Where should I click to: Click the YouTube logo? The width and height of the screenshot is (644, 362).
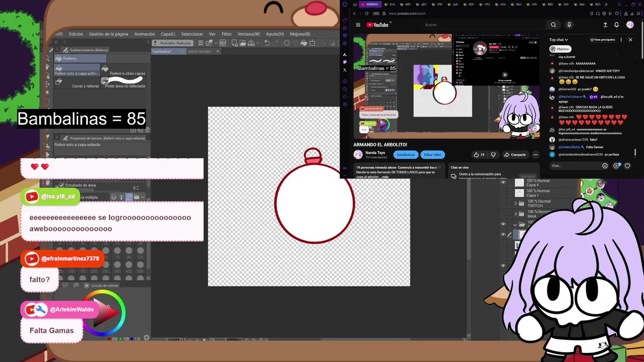coord(377,25)
